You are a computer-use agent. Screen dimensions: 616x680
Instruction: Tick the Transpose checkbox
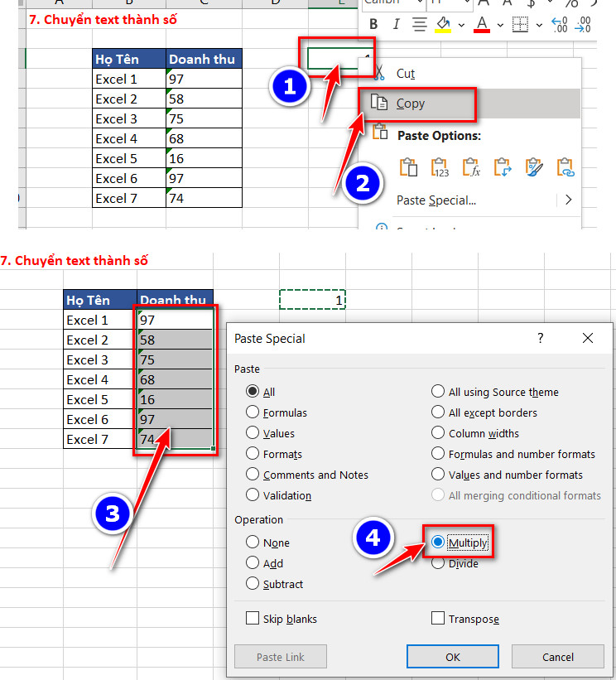pos(438,619)
